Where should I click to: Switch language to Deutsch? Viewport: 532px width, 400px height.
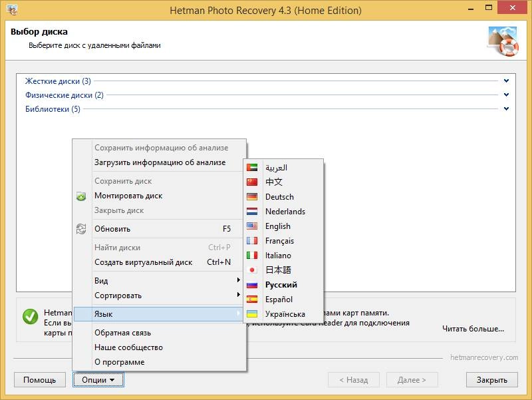(283, 196)
